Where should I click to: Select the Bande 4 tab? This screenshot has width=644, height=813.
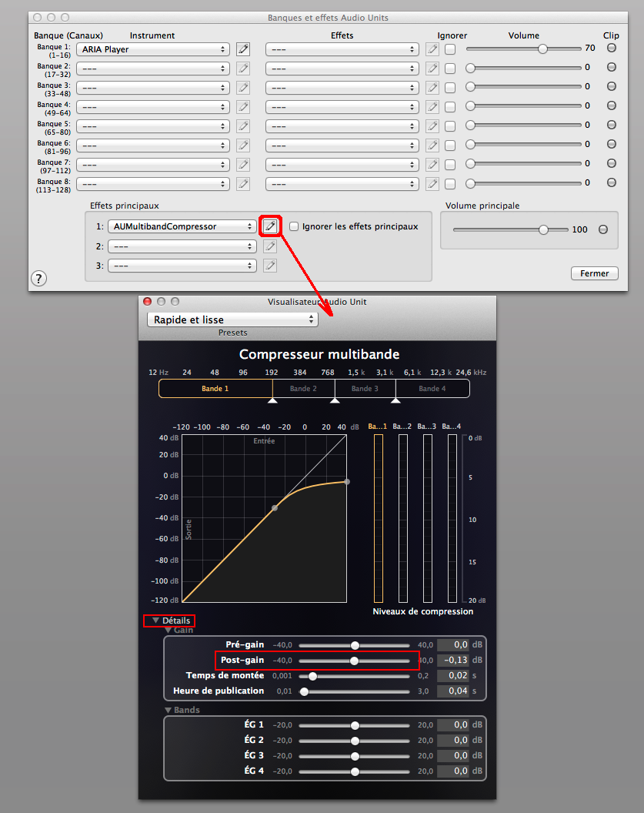(x=432, y=389)
